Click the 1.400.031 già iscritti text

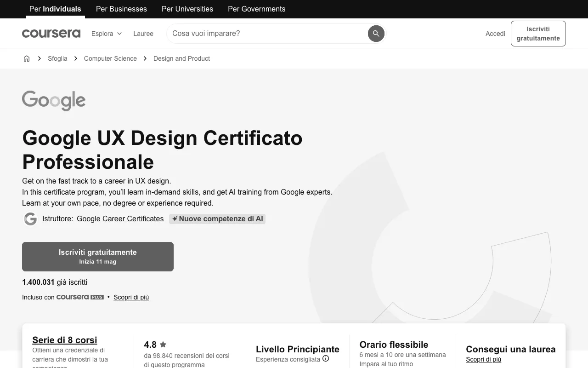[55, 282]
